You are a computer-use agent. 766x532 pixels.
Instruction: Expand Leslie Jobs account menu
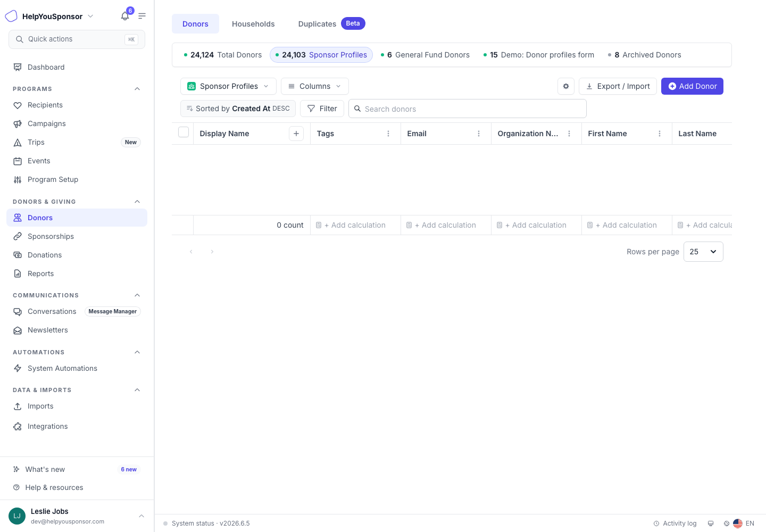[x=141, y=516]
